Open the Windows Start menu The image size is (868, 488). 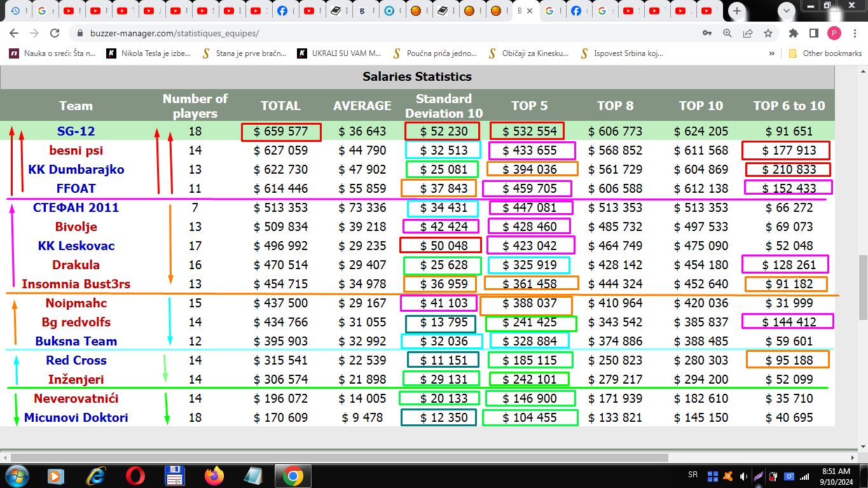17,475
